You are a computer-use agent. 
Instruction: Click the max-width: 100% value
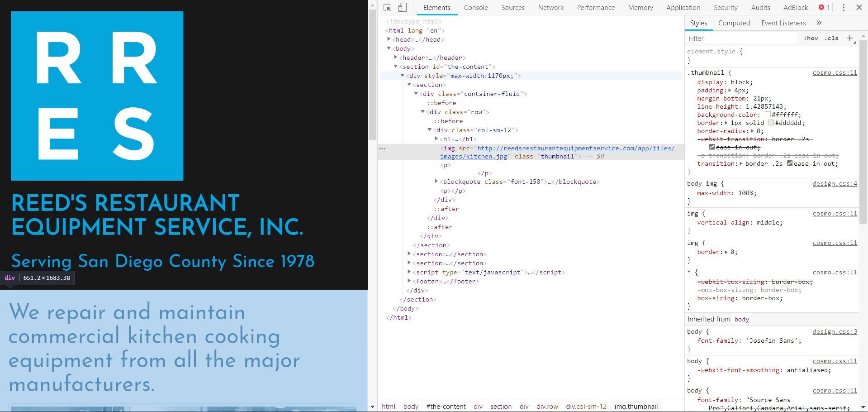[x=747, y=193]
